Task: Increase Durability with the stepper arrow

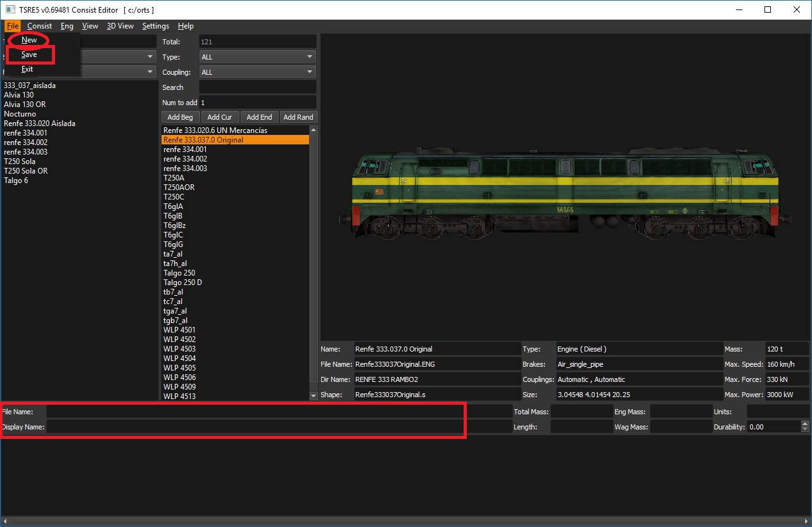Action: (x=805, y=424)
